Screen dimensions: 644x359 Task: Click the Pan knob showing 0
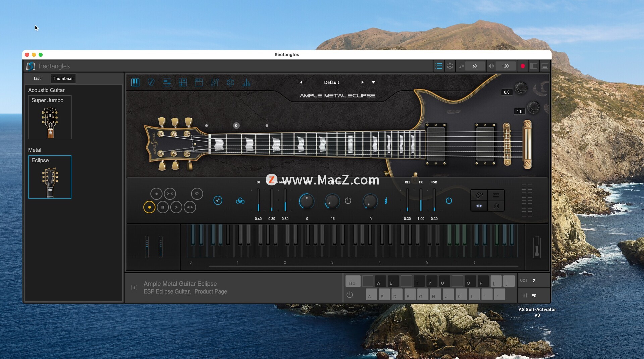click(307, 201)
